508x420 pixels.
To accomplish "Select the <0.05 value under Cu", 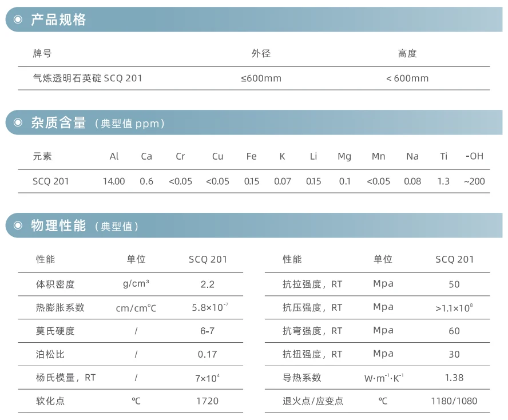I will (x=218, y=181).
